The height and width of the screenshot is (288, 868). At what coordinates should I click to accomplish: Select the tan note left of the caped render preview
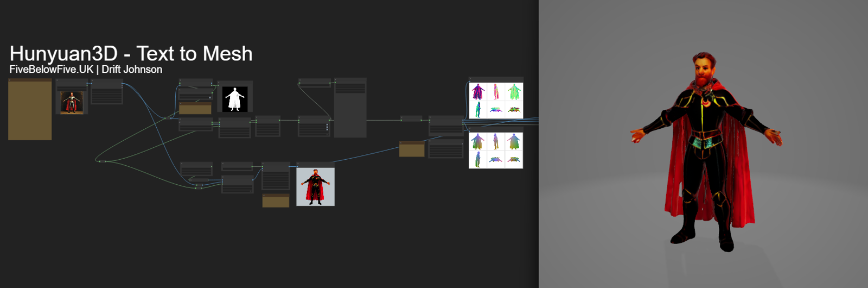pyautogui.click(x=276, y=201)
